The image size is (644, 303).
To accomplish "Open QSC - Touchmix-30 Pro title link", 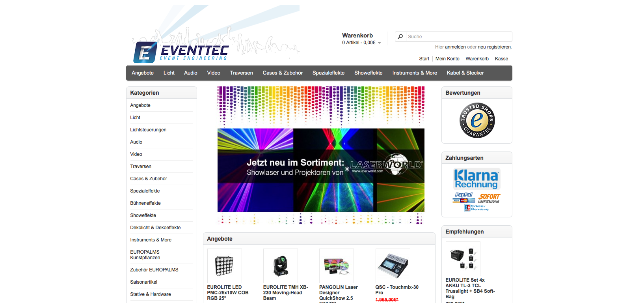I will (x=397, y=290).
